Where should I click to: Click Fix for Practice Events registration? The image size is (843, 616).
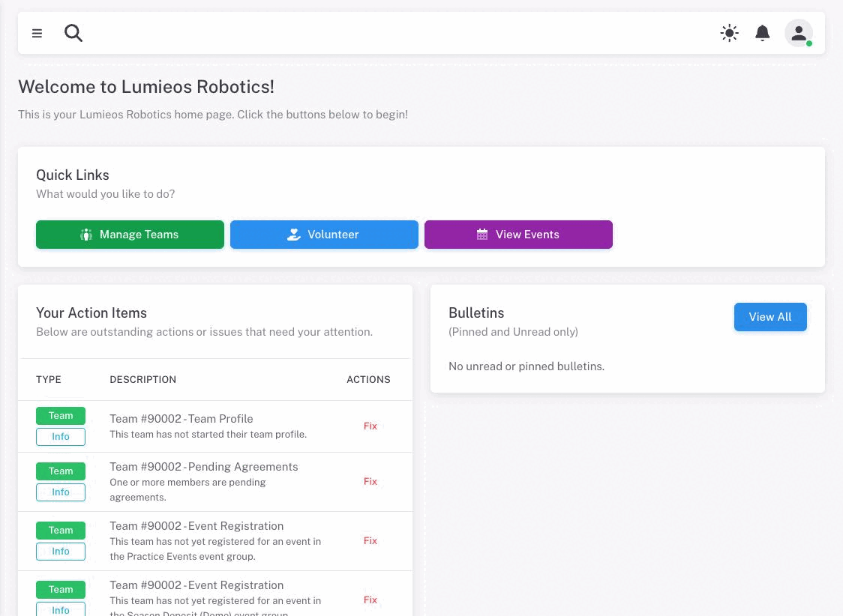(370, 541)
